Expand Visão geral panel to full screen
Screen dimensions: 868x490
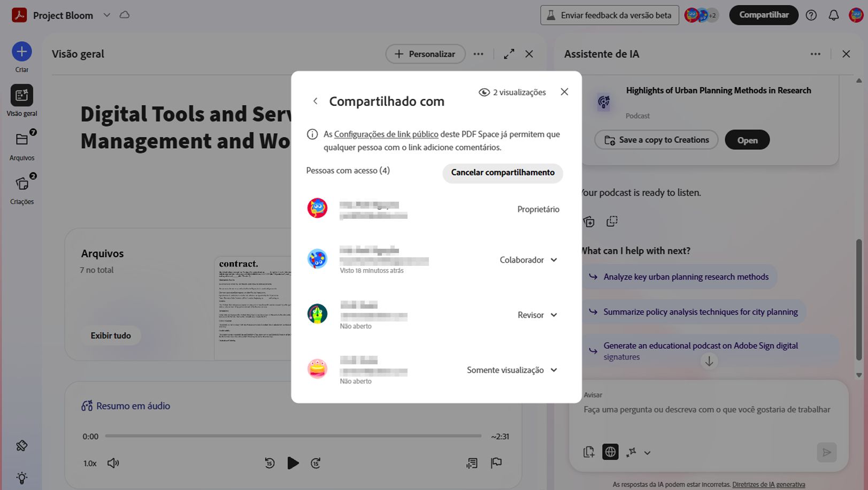click(509, 54)
